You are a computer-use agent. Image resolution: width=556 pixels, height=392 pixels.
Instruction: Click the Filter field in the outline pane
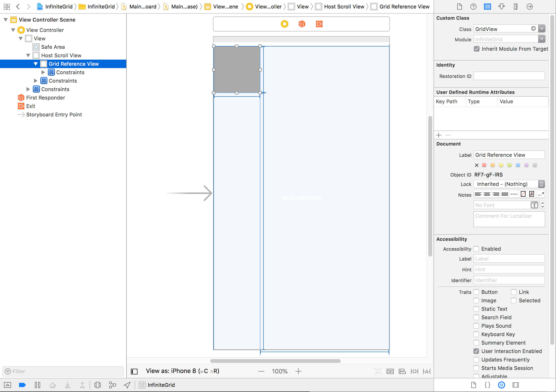tap(63, 371)
